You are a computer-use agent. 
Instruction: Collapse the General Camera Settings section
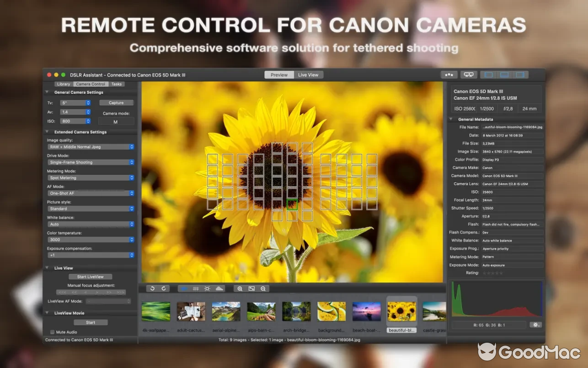click(46, 92)
